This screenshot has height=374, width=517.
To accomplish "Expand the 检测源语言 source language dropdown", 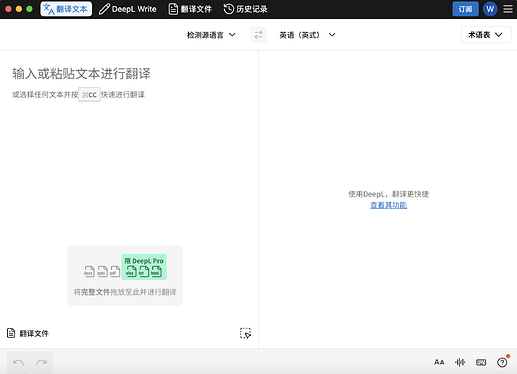I will click(x=211, y=35).
